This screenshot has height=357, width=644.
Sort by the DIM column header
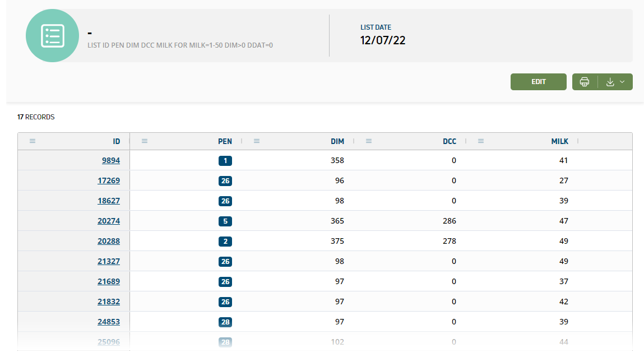click(x=337, y=141)
